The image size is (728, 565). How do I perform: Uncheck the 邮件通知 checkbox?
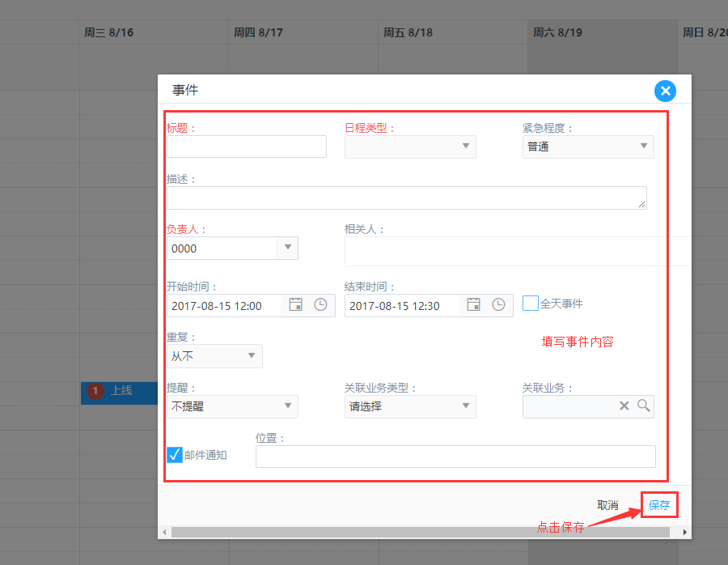175,455
